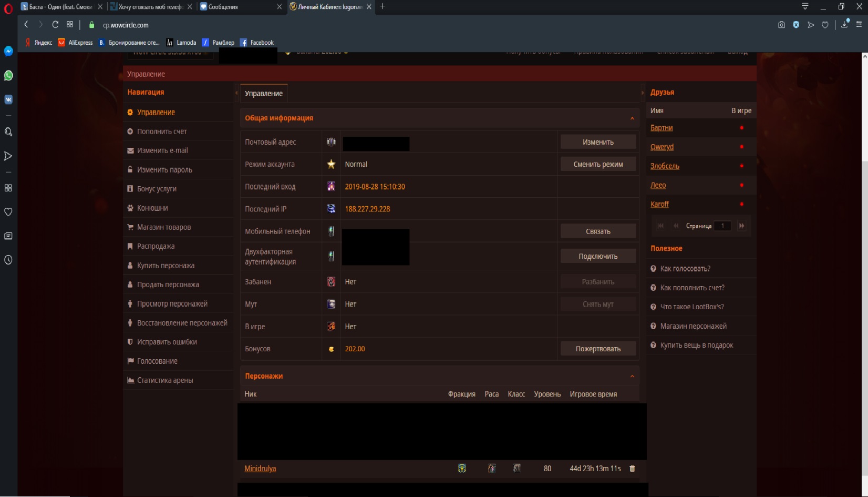This screenshot has height=497, width=868.
Task: Go to next friends list page
Action: (741, 226)
